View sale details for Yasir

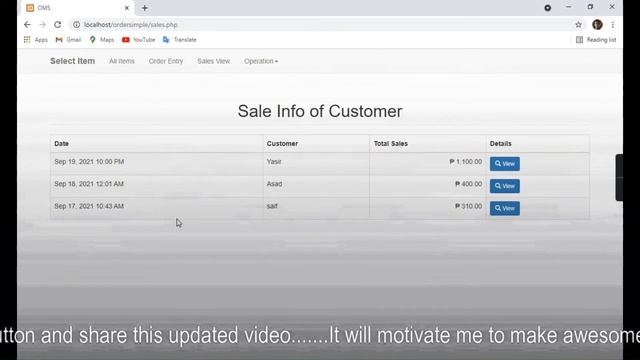pyautogui.click(x=504, y=164)
